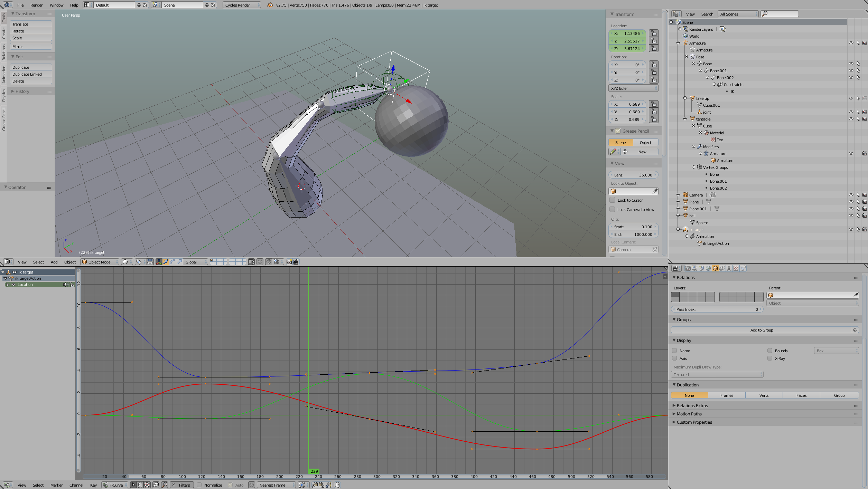The height and width of the screenshot is (489, 868).
Task: Hide Armature object with eye icon in outliner
Action: pyautogui.click(x=851, y=43)
